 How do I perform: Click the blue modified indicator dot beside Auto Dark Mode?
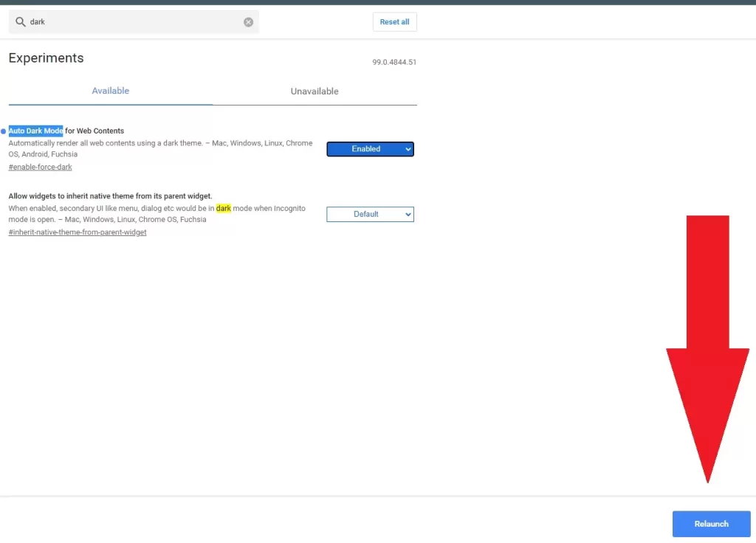[x=4, y=131]
